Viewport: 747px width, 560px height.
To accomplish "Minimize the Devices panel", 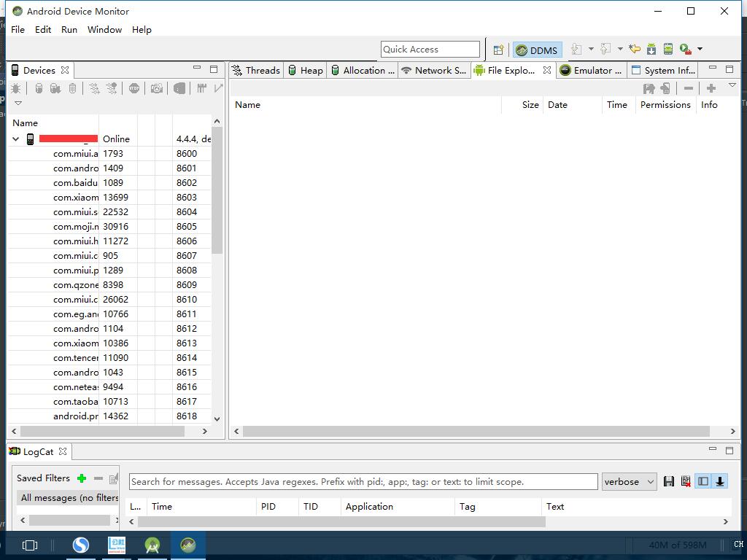I will [197, 68].
